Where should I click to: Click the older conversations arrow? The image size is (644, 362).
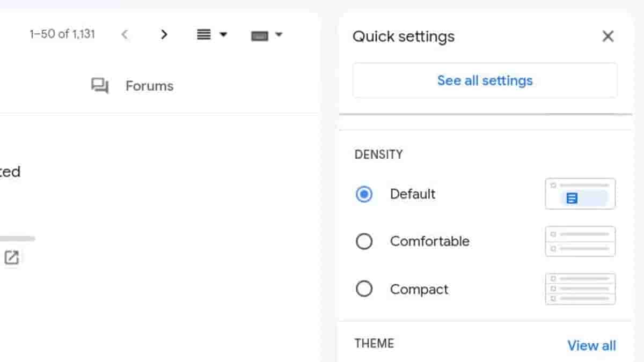click(x=164, y=34)
